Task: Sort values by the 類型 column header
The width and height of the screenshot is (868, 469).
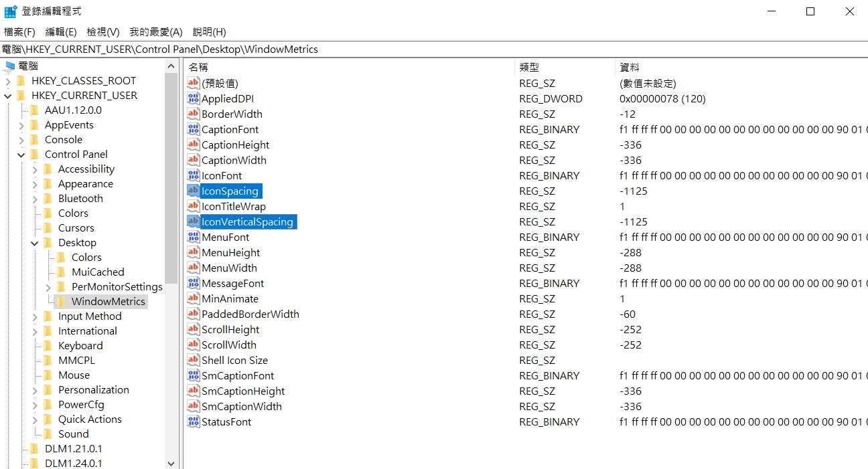Action: pos(565,67)
